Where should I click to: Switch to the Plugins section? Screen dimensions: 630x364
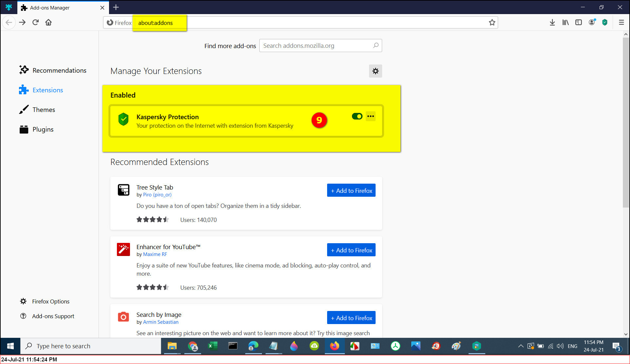pos(36,129)
